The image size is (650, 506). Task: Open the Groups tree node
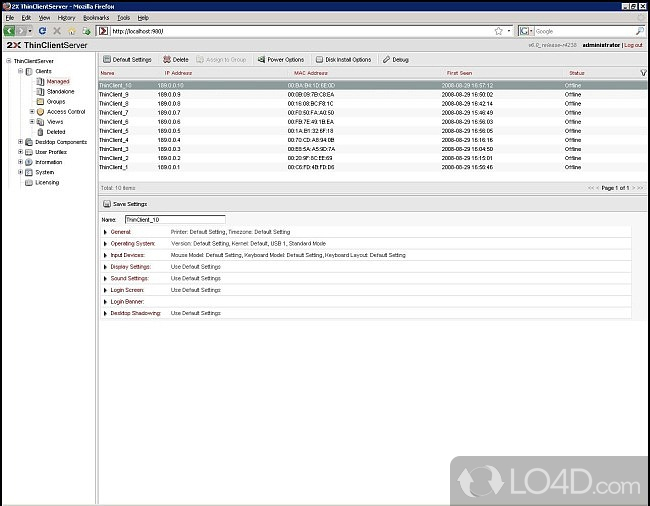56,102
